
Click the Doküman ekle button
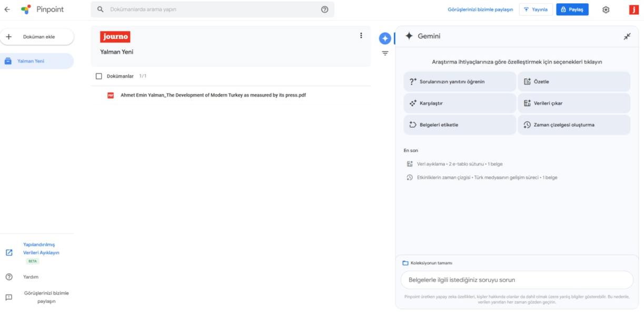point(37,37)
